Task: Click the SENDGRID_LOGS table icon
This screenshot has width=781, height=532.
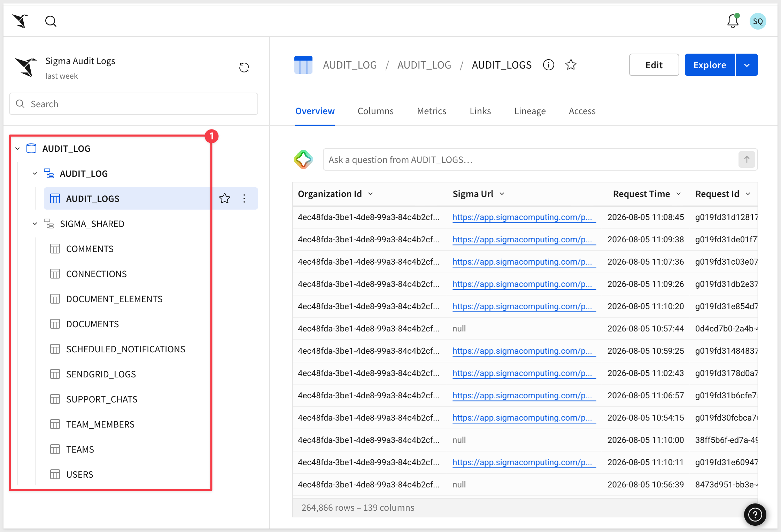Action: click(x=55, y=374)
